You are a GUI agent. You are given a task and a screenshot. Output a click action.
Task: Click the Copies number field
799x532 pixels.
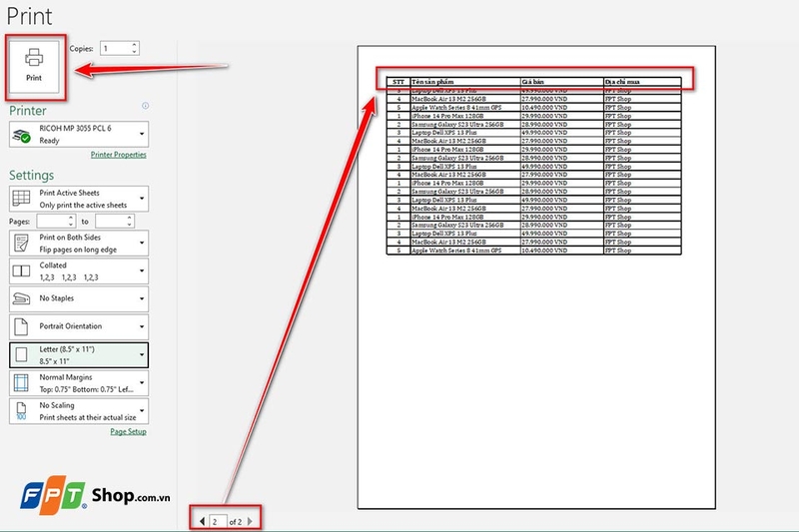(115, 48)
